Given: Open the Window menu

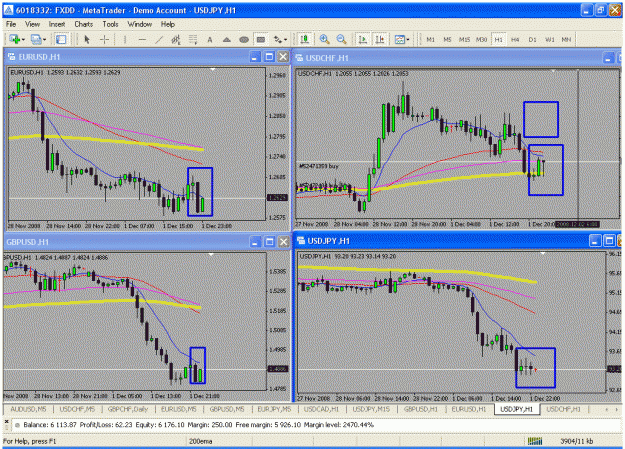Looking at the screenshot, I should click(140, 24).
